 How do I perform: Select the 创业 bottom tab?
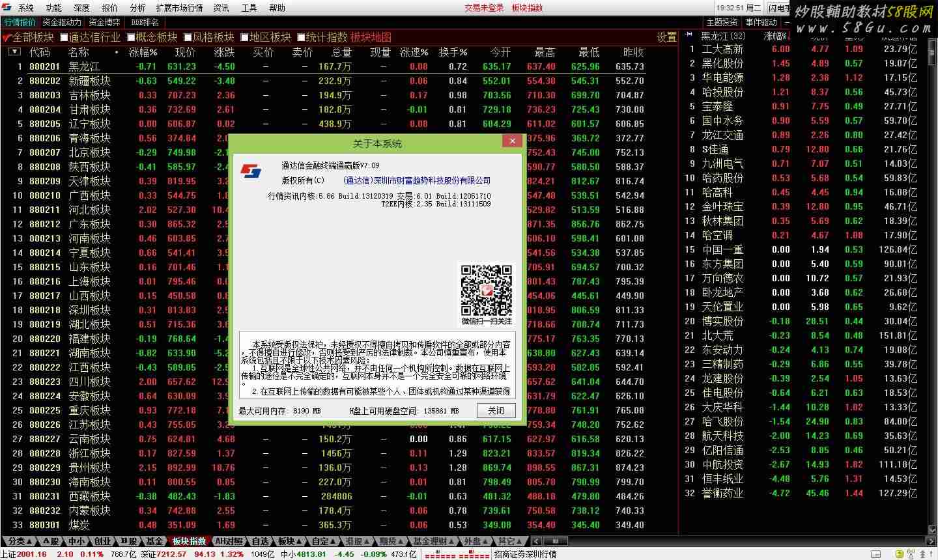(102, 541)
